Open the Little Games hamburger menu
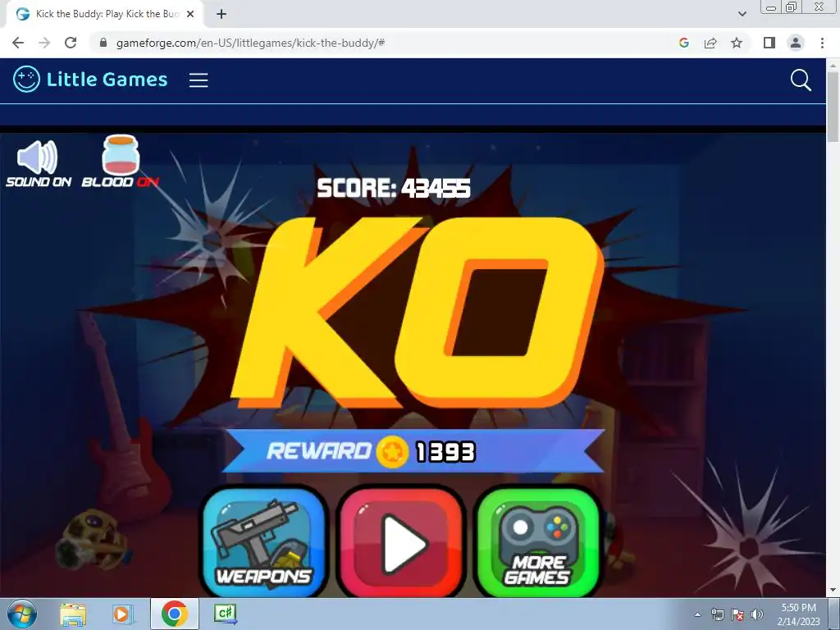840x630 pixels. tap(199, 80)
